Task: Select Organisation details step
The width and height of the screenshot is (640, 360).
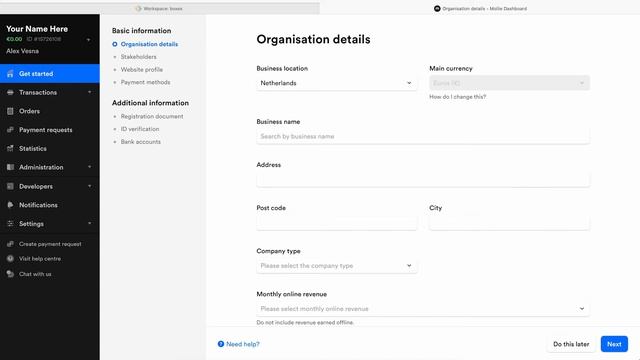Action: pos(149,44)
